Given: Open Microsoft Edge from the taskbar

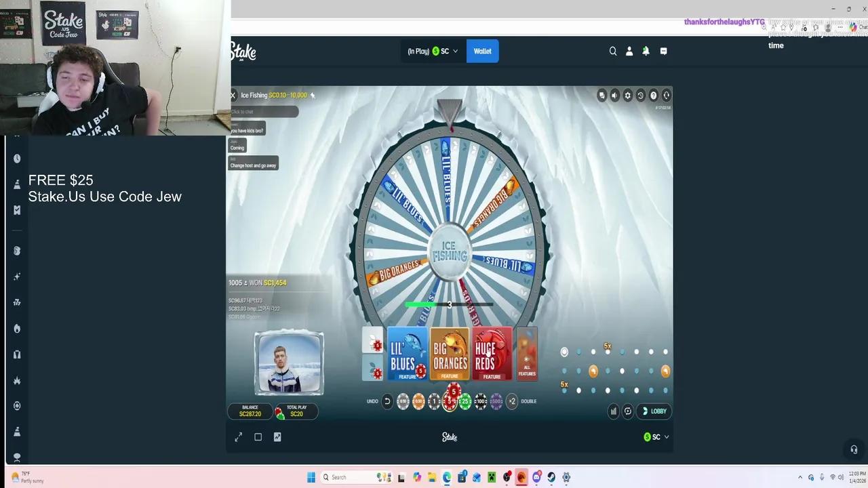Looking at the screenshot, I should coord(447,477).
